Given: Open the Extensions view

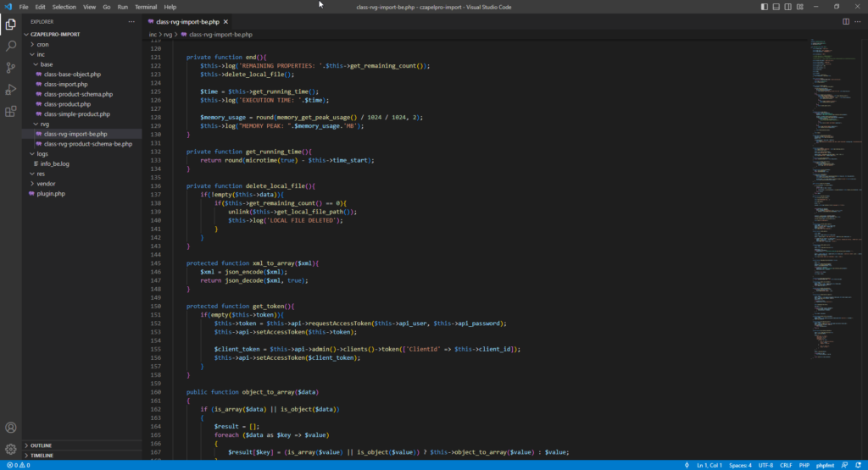Looking at the screenshot, I should click(10, 112).
